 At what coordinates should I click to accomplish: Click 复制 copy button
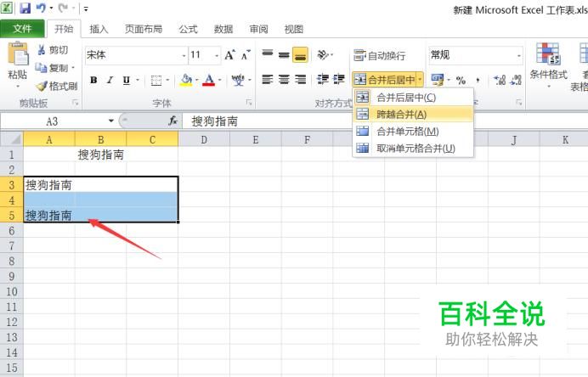click(52, 68)
